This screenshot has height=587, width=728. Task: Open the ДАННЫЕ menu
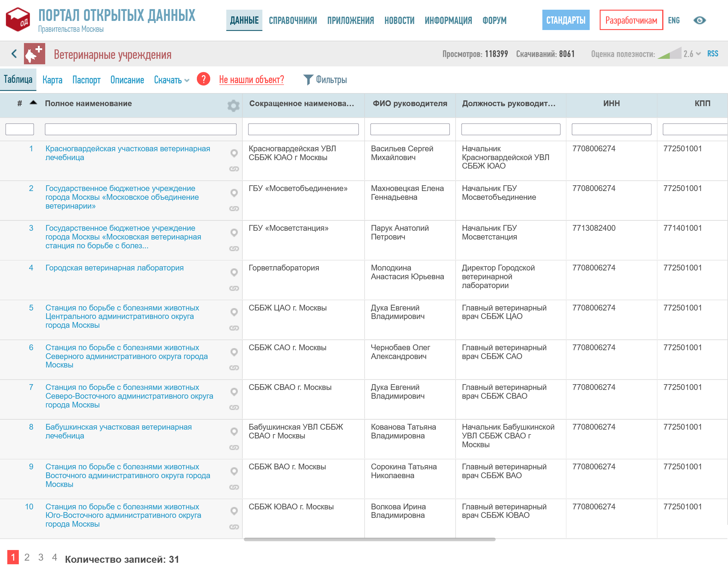click(x=244, y=20)
